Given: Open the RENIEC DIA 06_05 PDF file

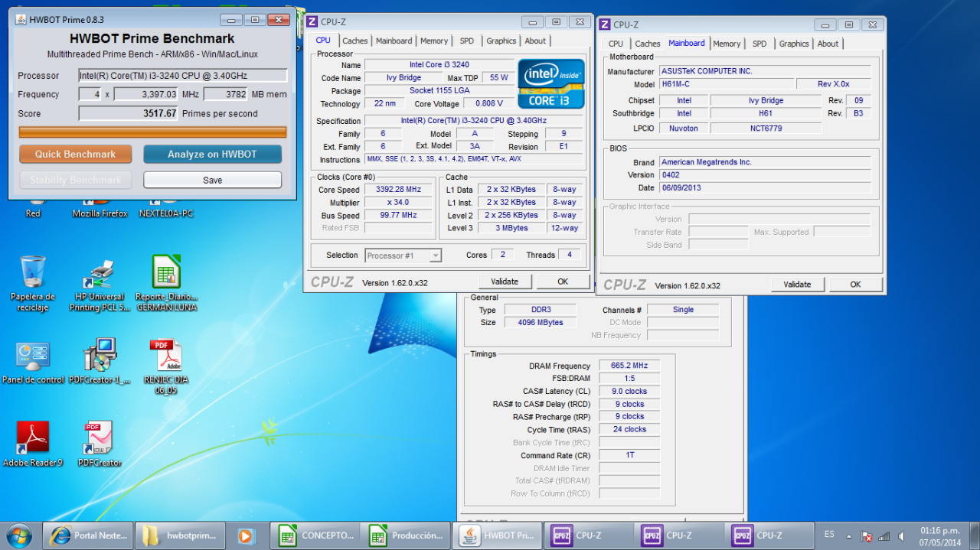Looking at the screenshot, I should click(x=165, y=366).
